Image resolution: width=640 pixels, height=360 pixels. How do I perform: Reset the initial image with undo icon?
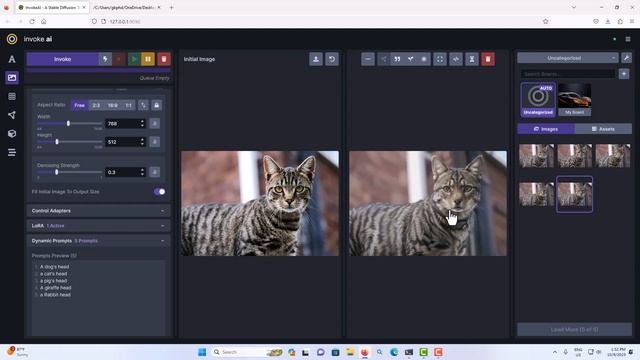tap(332, 59)
